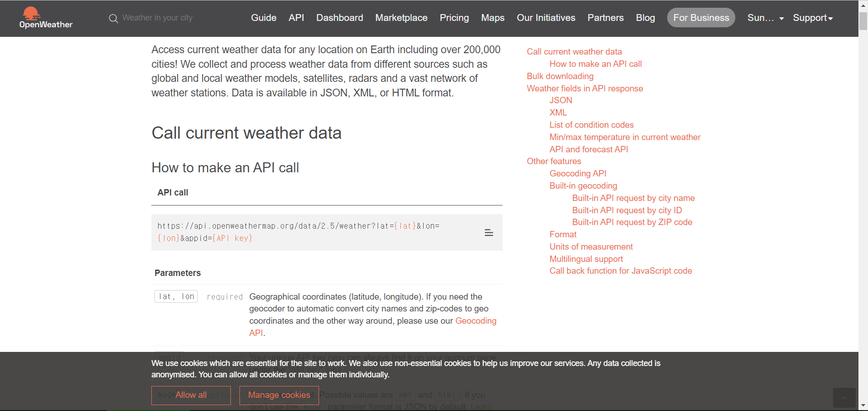Go to the API nav item
Screen dimensions: 868x411
click(296, 18)
